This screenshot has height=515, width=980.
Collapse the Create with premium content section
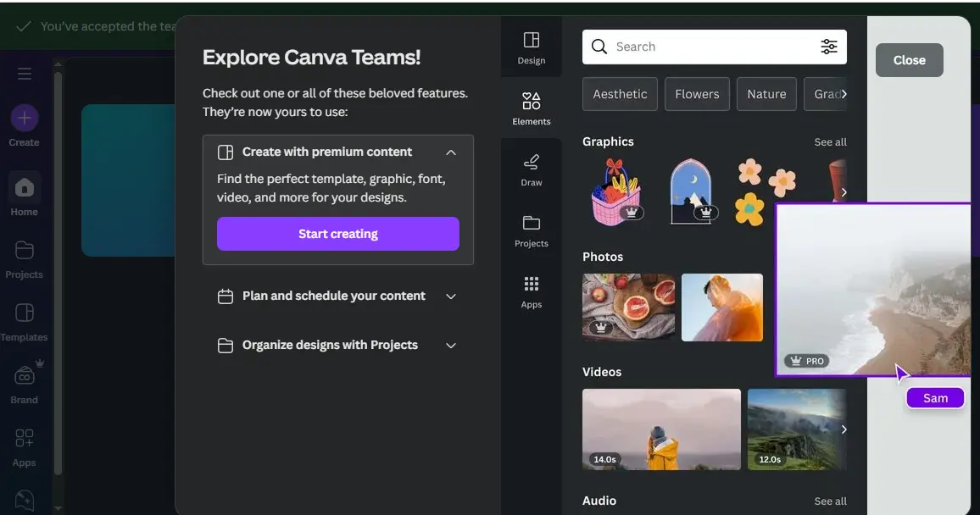451,152
